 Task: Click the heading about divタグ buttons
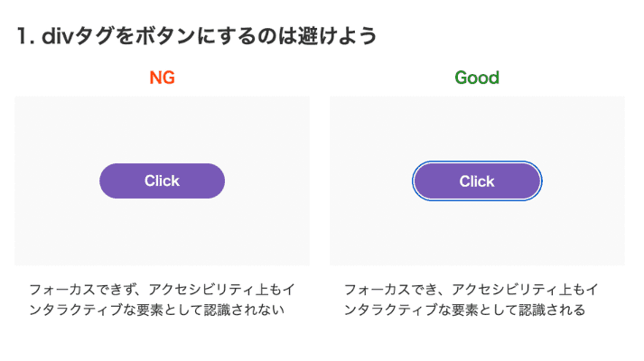pos(196,36)
